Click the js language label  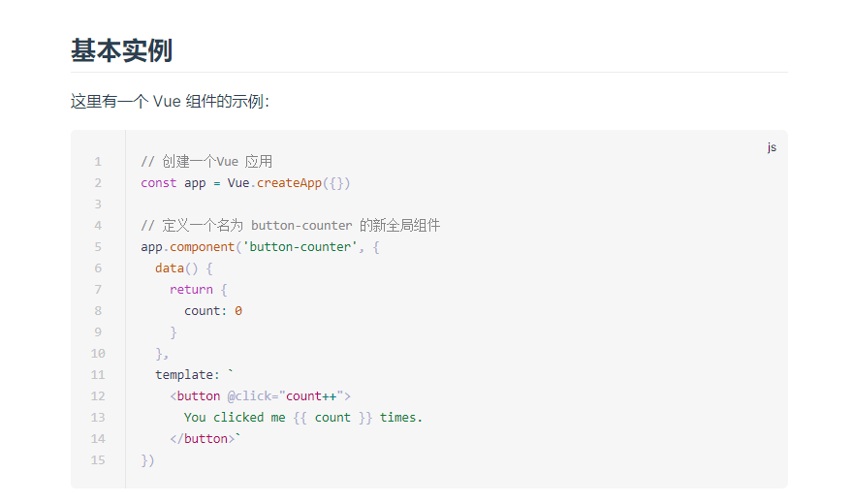[x=772, y=147]
